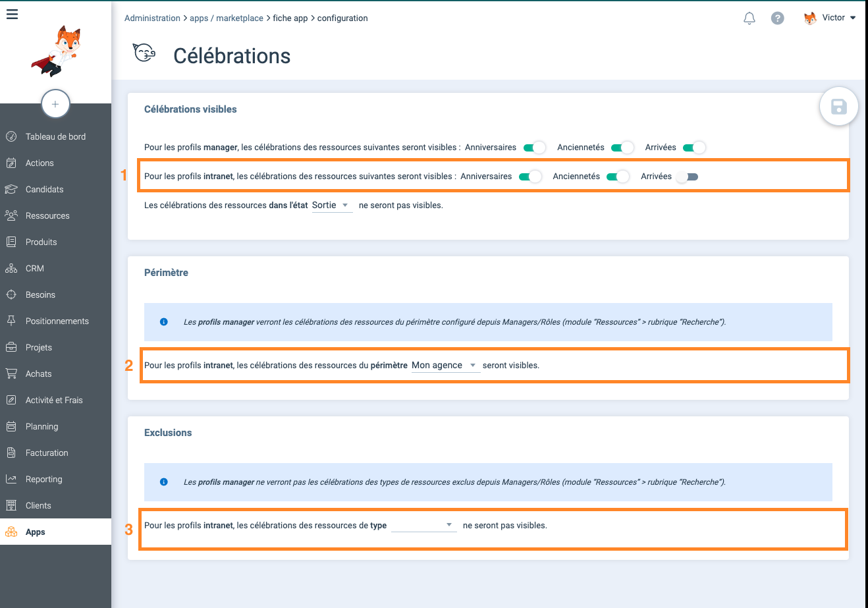Toggle intranet Anniversaires switch

point(530,177)
